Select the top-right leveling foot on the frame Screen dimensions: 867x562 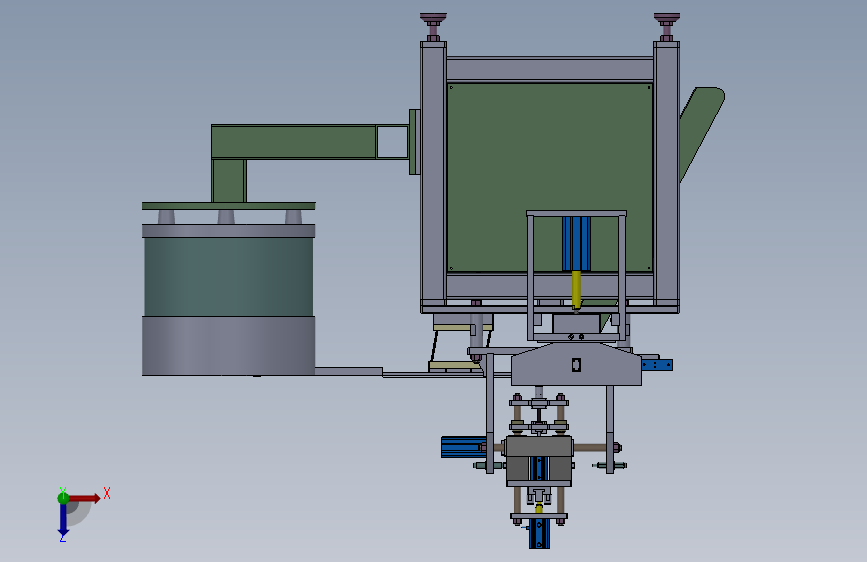click(x=667, y=27)
